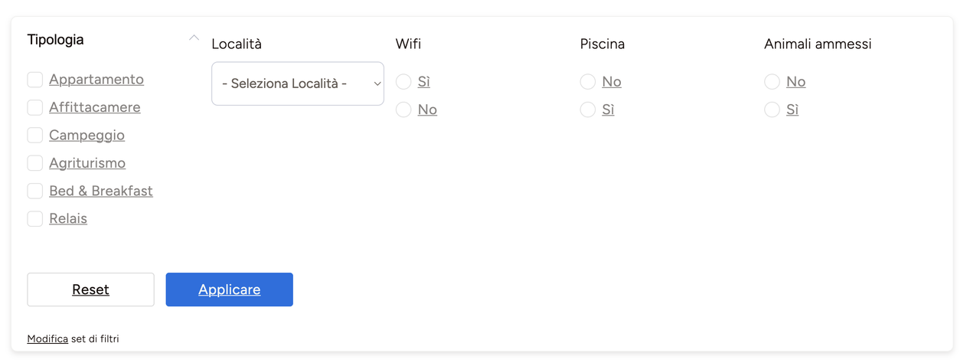Check the Appartamento checkbox
The height and width of the screenshot is (363, 980).
click(x=35, y=80)
